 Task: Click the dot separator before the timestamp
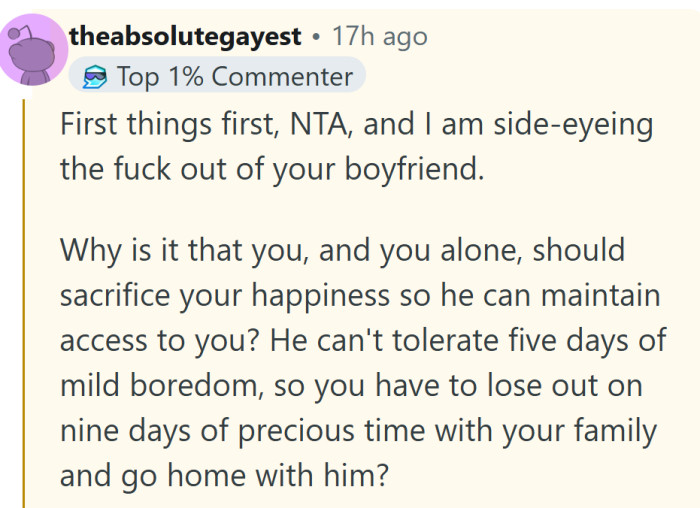pos(315,38)
